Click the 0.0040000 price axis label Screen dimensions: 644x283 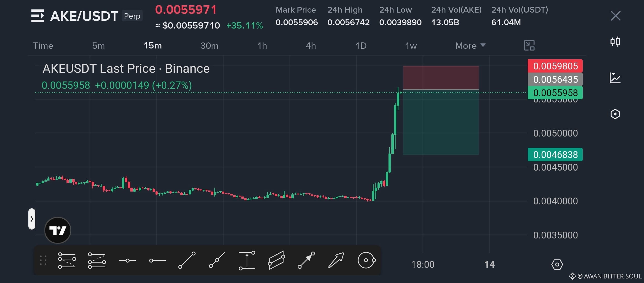[x=556, y=201]
